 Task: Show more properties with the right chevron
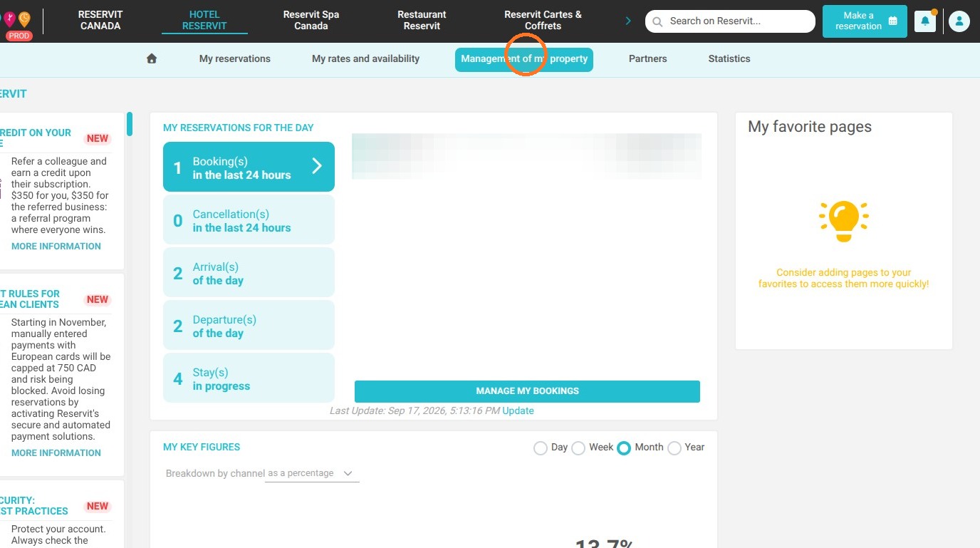tap(628, 21)
